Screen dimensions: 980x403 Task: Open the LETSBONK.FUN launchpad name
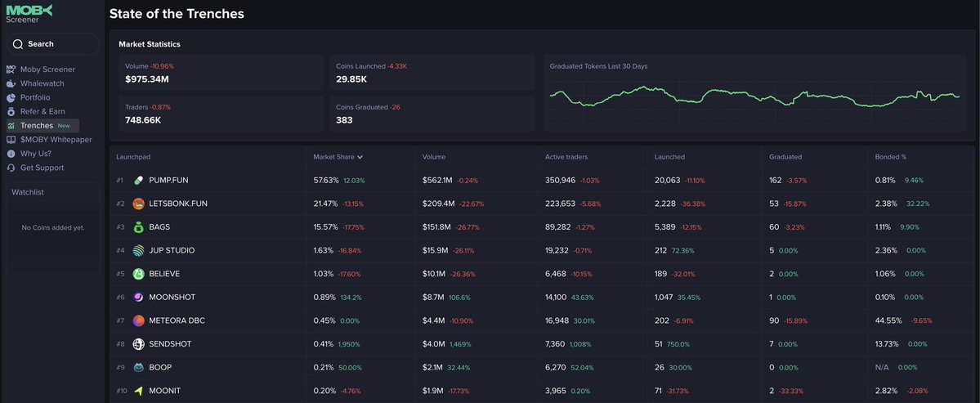(x=178, y=204)
